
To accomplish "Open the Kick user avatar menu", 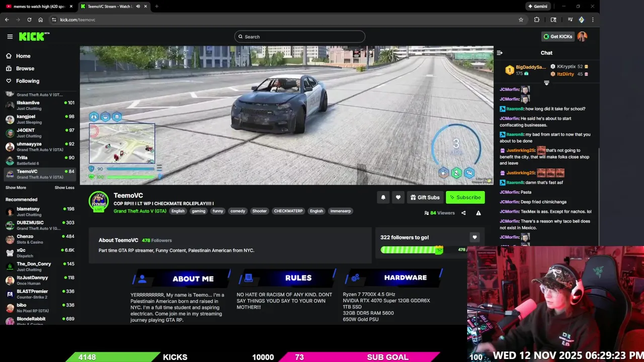I will pyautogui.click(x=582, y=36).
